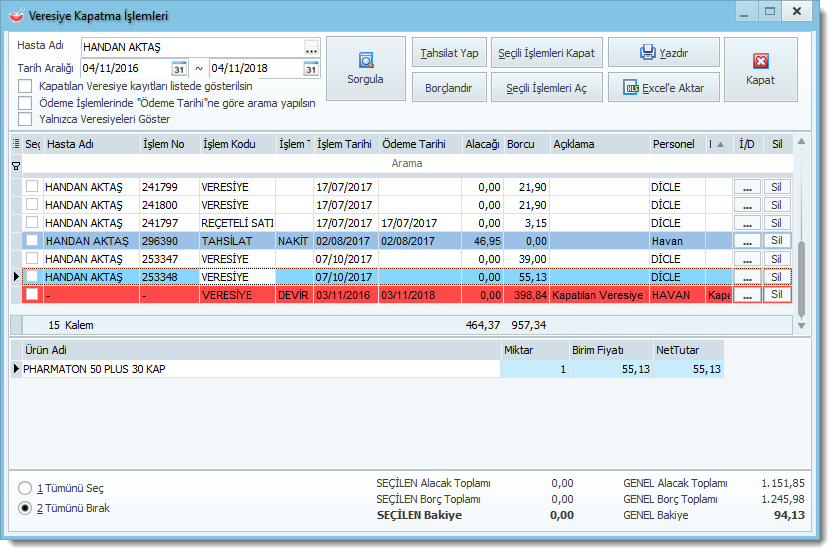The image size is (835, 555).
Task: Check the checkbox in the red DEVİR row
Action: [x=32, y=294]
